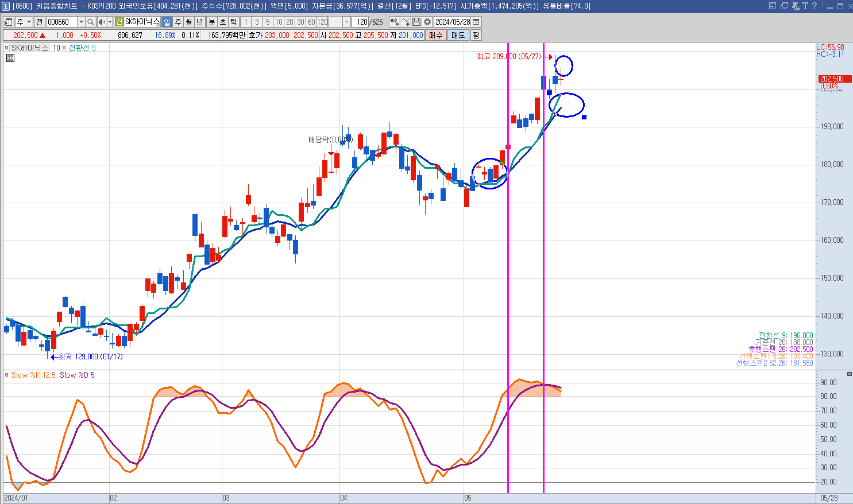Click the candle count field showing 120
Viewport: 853px width, 504px height.
(x=361, y=22)
